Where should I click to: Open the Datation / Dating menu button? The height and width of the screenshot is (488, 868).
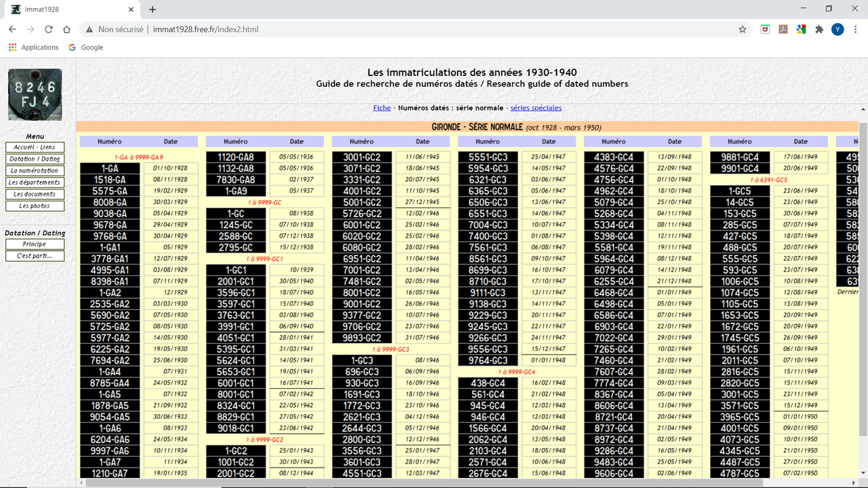click(35, 159)
